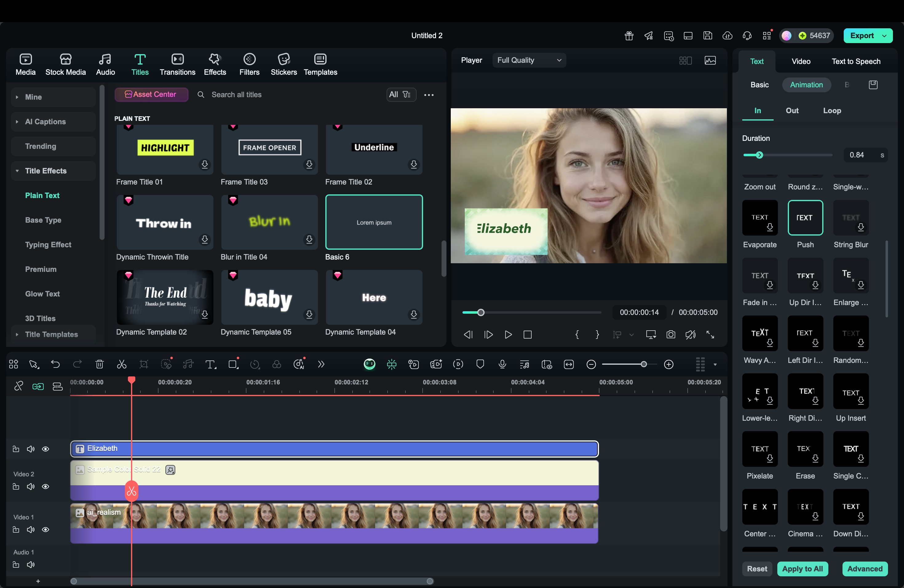Click the delete trash icon in timeline toolbar

(x=100, y=364)
